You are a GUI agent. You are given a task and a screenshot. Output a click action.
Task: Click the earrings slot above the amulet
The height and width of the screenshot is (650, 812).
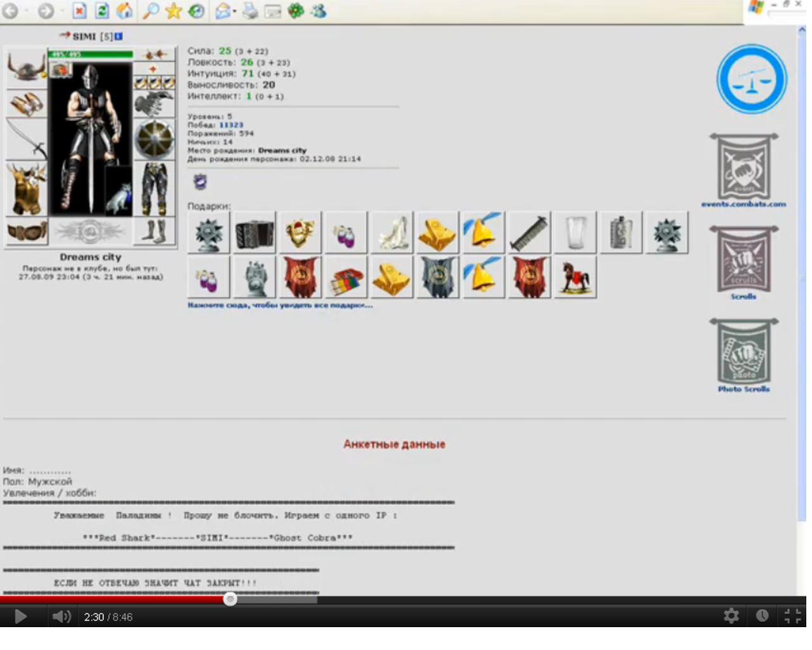(x=154, y=55)
